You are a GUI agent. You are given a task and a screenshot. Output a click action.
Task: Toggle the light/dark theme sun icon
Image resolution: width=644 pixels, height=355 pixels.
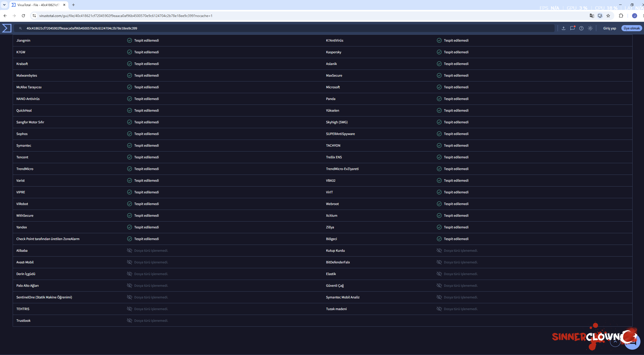[590, 28]
